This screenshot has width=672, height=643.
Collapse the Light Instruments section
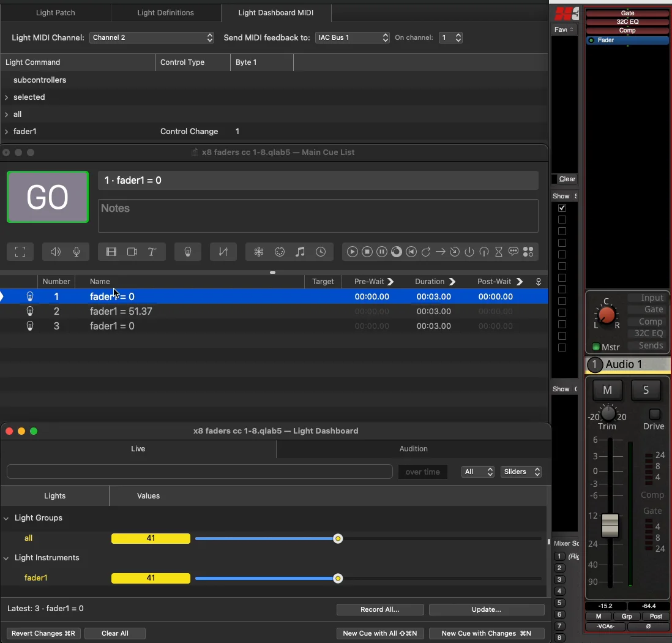tap(6, 558)
